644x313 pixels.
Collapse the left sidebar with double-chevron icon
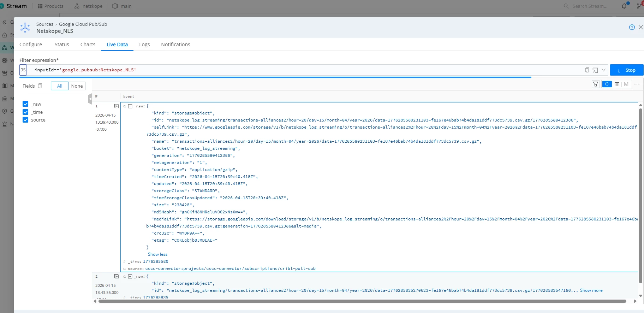click(x=5, y=22)
